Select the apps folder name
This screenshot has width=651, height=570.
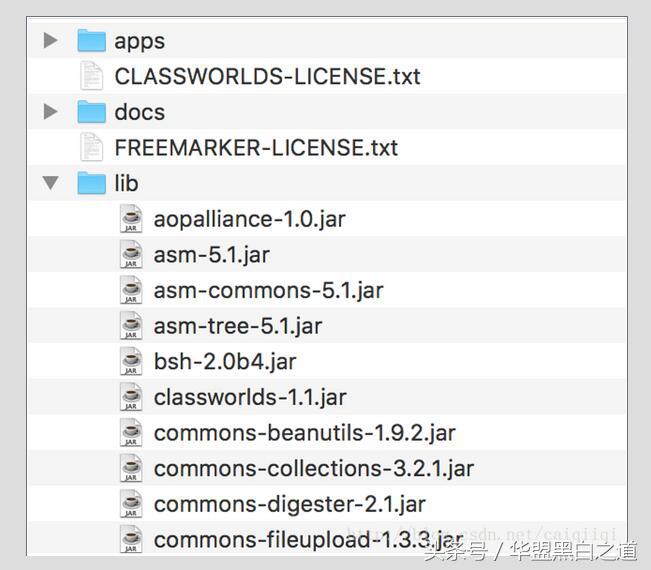[x=140, y=42]
